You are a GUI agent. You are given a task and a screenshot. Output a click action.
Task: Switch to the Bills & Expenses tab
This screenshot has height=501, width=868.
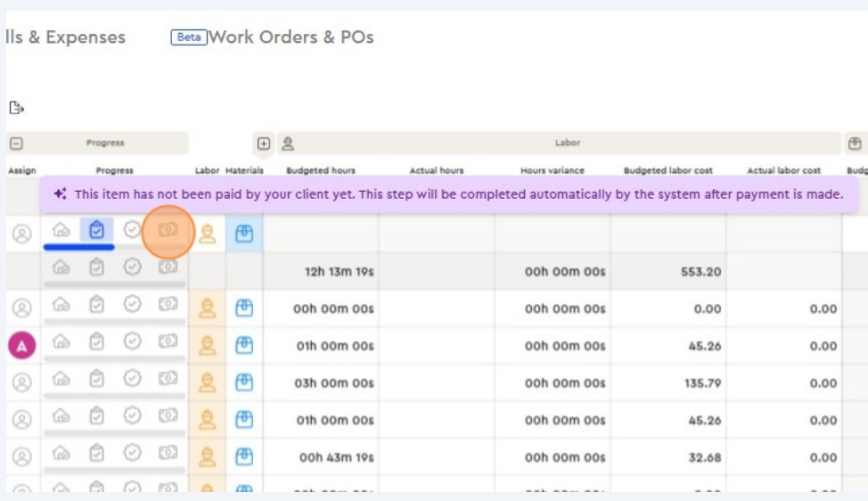[x=66, y=37]
